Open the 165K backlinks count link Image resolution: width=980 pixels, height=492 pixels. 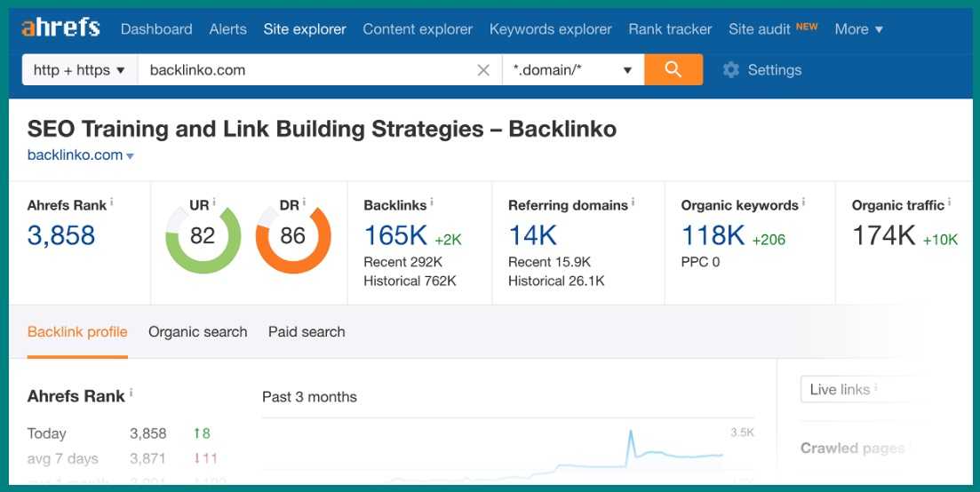pos(395,235)
